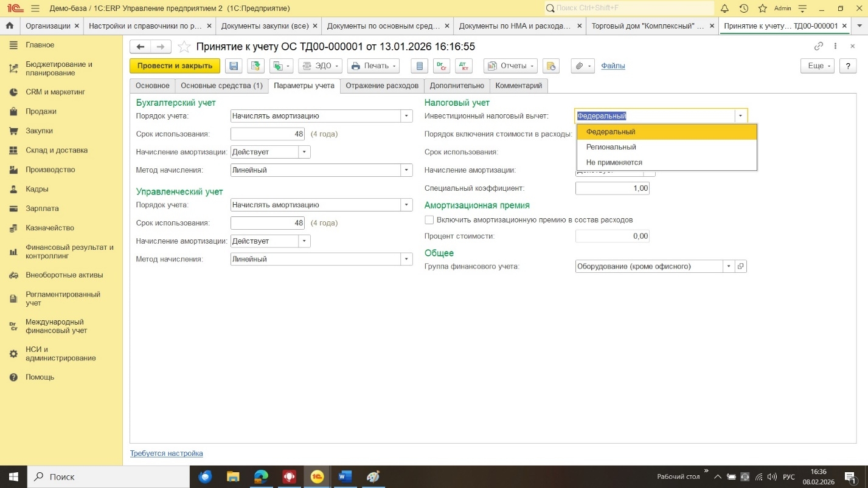Open the "Требуется настройка" link
Viewport: 868px width, 488px height.
[166, 453]
